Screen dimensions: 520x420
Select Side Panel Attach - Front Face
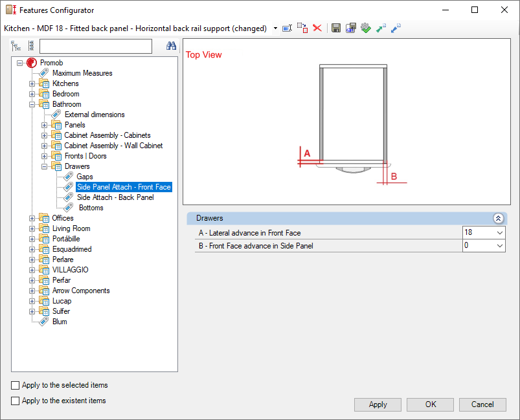pos(124,187)
